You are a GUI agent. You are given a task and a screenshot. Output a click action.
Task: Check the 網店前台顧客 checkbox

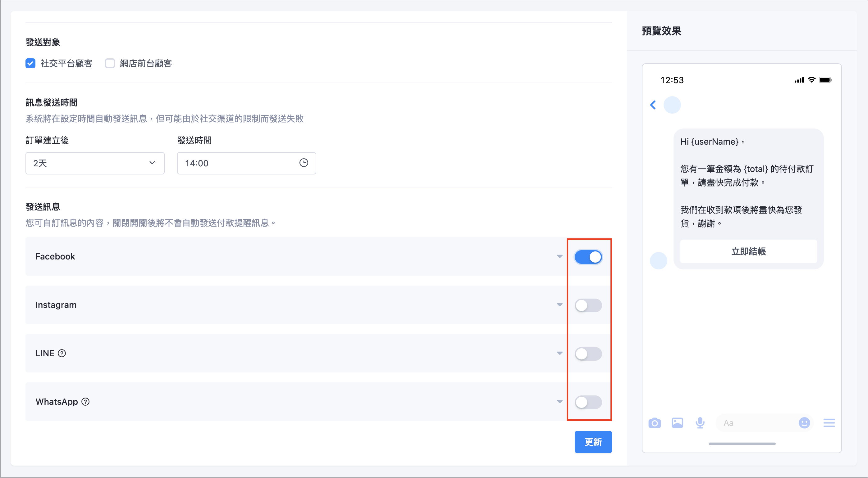[110, 63]
